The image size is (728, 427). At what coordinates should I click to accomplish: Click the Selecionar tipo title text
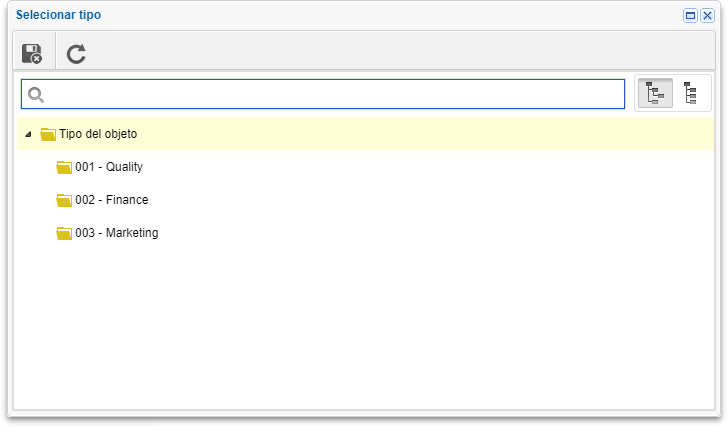58,15
